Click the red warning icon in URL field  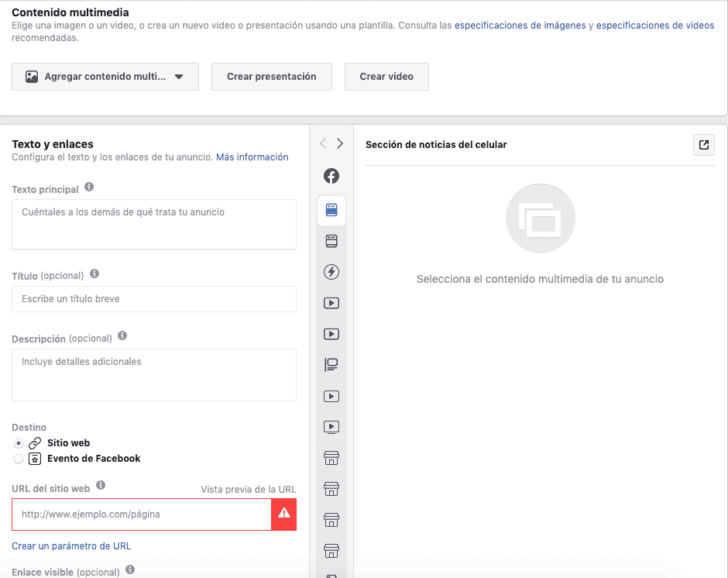click(284, 514)
